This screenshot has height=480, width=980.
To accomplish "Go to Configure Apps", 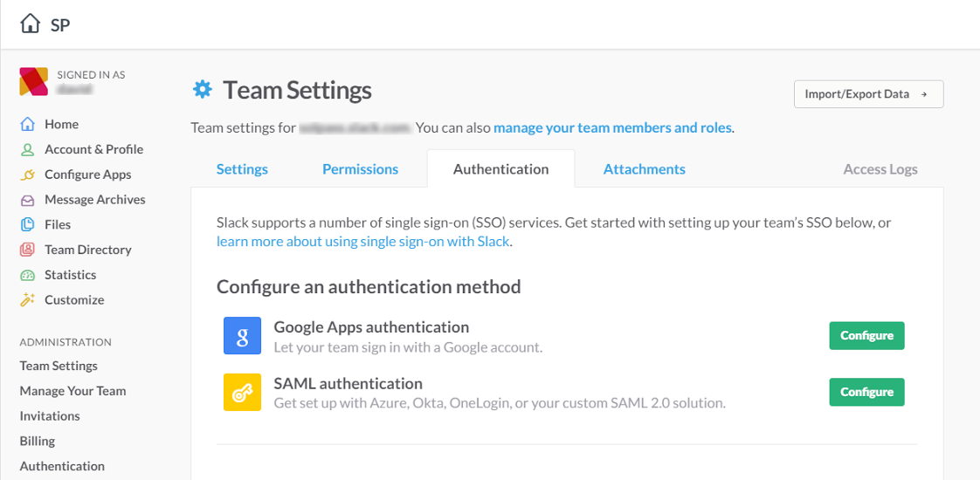I will point(87,175).
